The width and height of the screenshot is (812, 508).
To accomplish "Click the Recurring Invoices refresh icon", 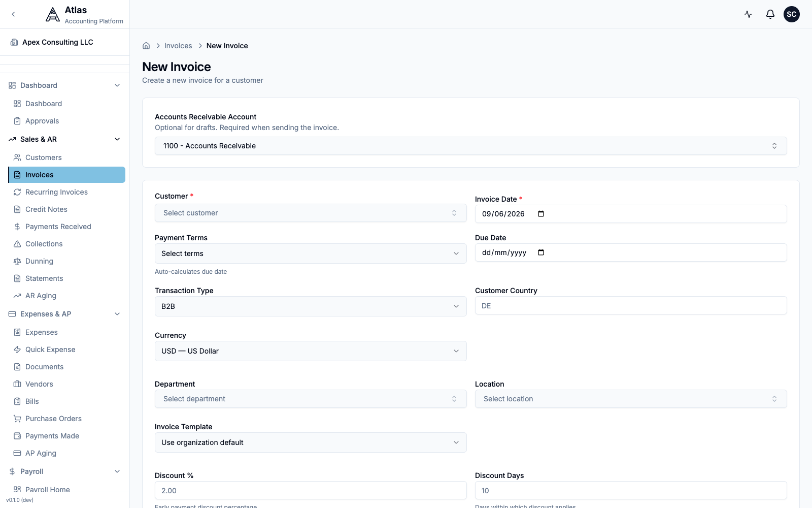I will tap(17, 192).
